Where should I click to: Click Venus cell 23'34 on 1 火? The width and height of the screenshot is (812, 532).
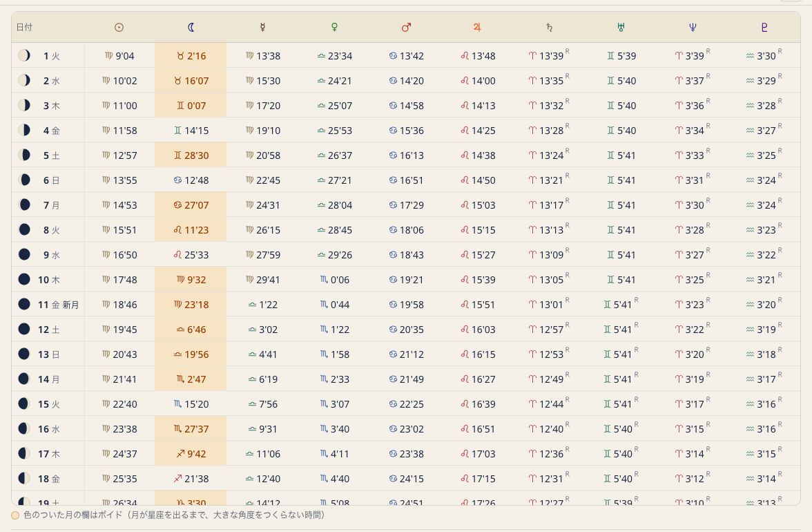click(x=334, y=56)
